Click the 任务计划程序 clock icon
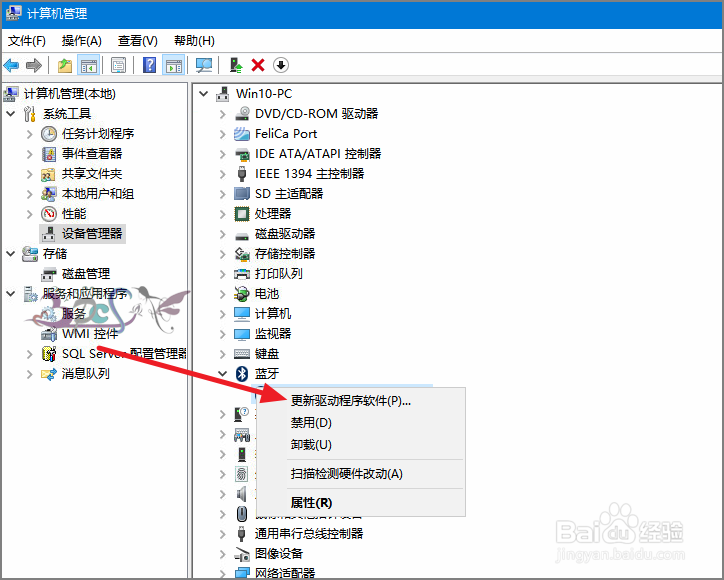The height and width of the screenshot is (580, 724). 48,134
